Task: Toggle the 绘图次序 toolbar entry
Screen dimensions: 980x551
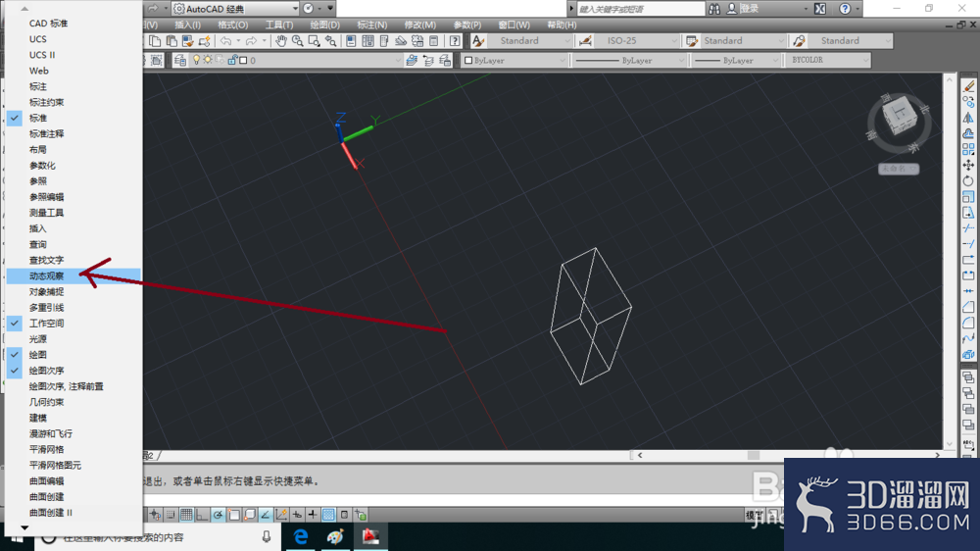Action: (x=73, y=371)
